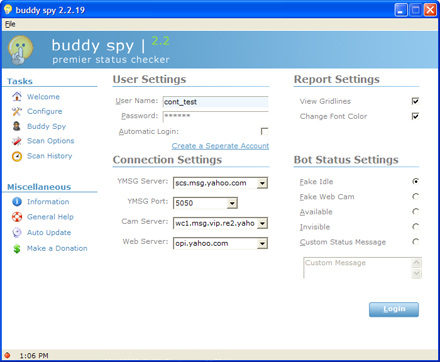The height and width of the screenshot is (362, 440).
Task: Click the title bar lightbulb icon
Action: click(x=8, y=10)
